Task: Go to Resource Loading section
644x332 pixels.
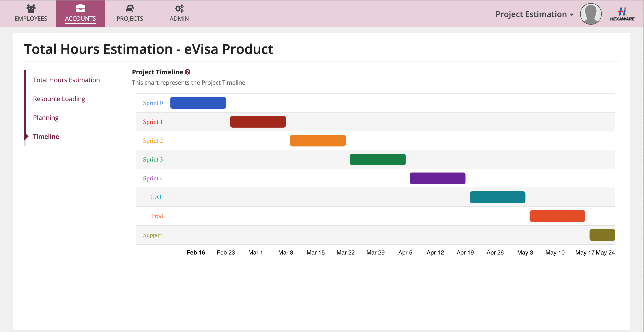Action: point(59,99)
